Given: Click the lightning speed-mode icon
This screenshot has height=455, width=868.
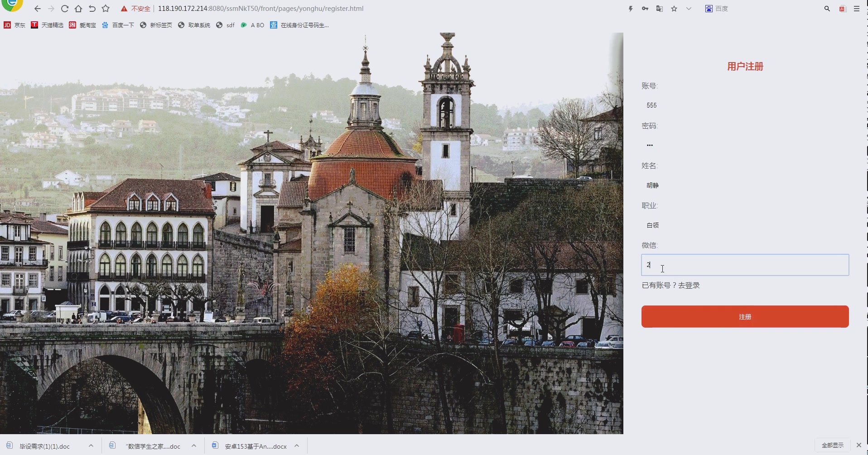Looking at the screenshot, I should pos(631,9).
